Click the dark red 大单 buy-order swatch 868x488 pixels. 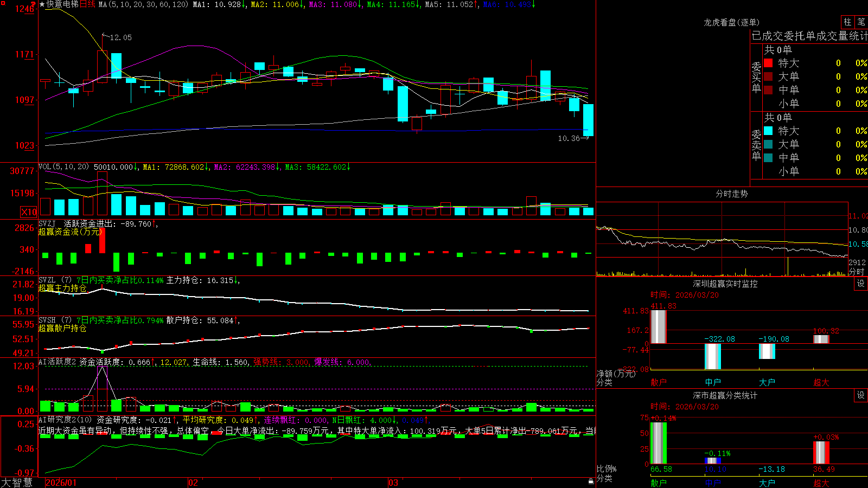[x=768, y=76]
